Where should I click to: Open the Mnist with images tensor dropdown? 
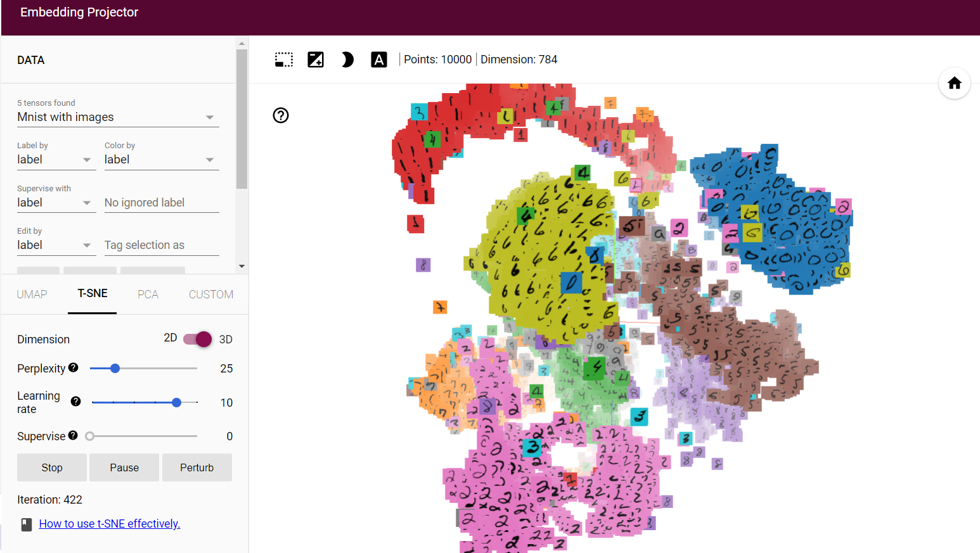(x=118, y=117)
